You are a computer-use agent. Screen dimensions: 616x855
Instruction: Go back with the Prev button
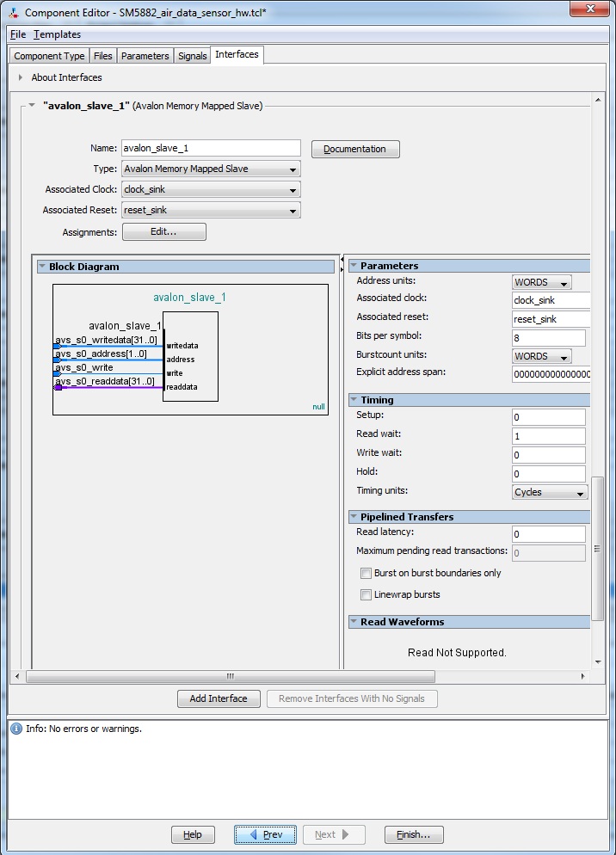click(x=265, y=834)
